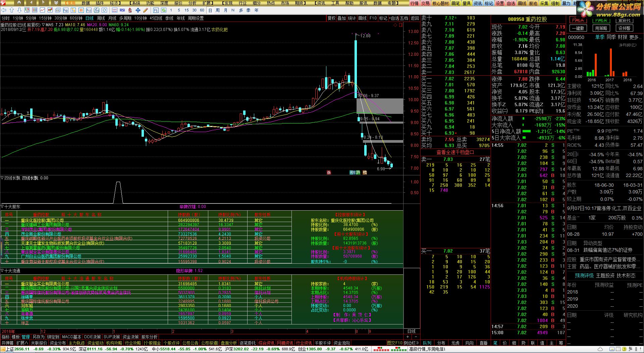Open the 资金分布 bottom bar item

point(58,343)
